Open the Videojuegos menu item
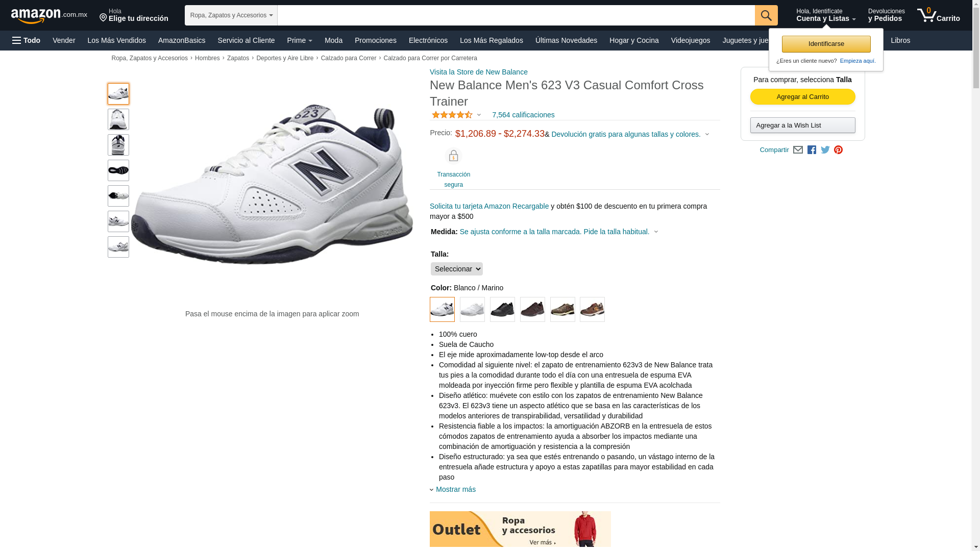This screenshot has width=980, height=551. 691,40
